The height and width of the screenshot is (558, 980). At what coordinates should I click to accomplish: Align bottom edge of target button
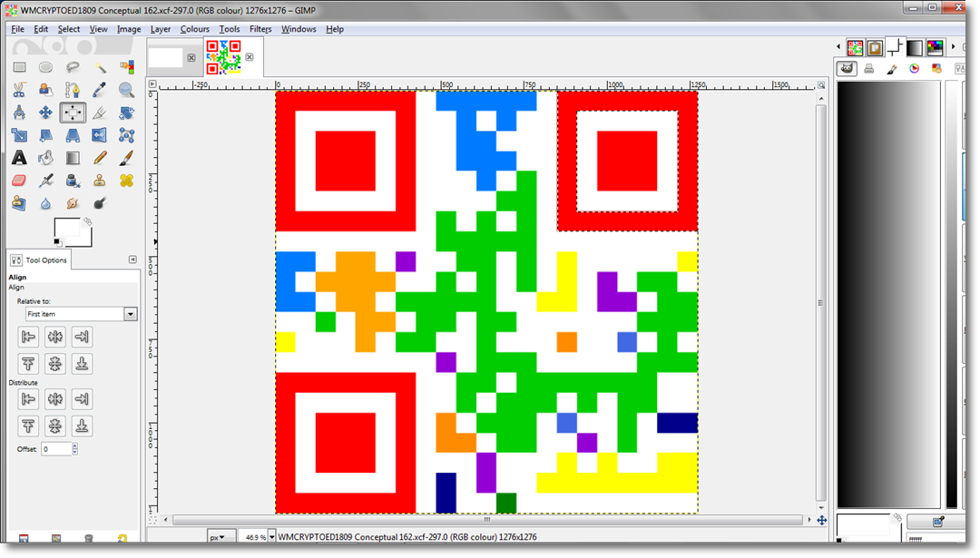(x=82, y=364)
